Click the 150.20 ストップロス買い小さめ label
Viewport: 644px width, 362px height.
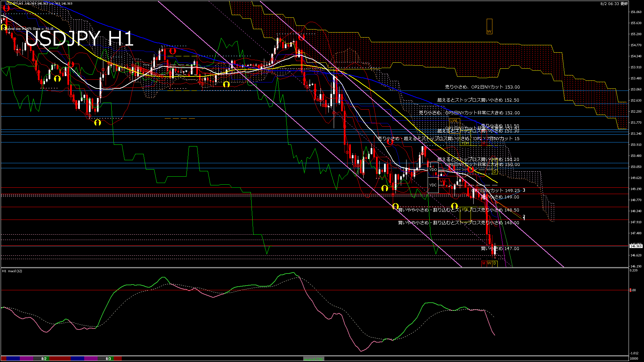click(478, 160)
